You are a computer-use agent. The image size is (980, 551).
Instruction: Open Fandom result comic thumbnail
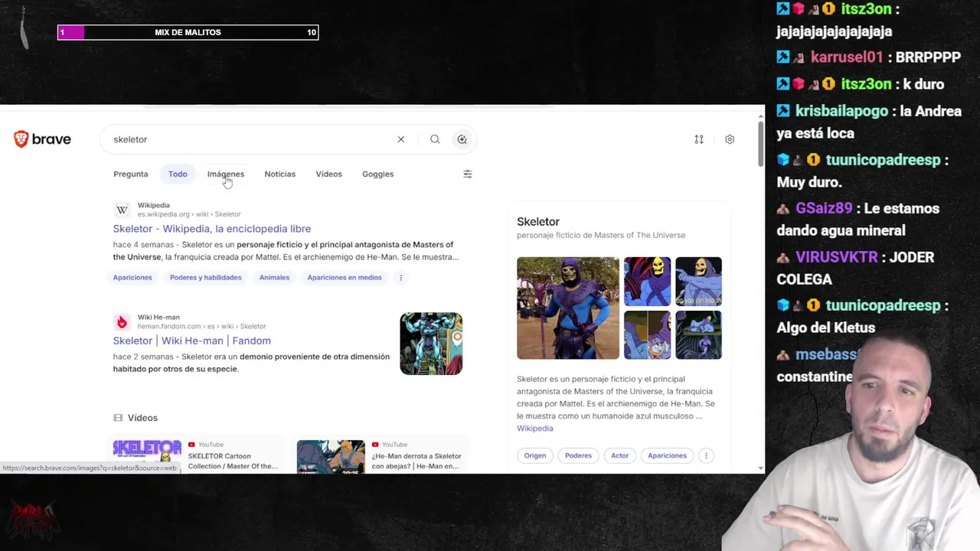coord(431,344)
